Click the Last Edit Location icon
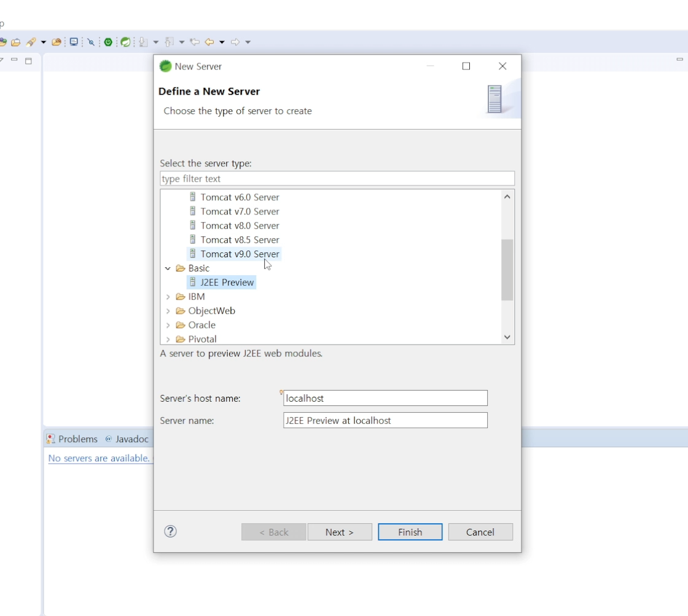 (x=195, y=42)
